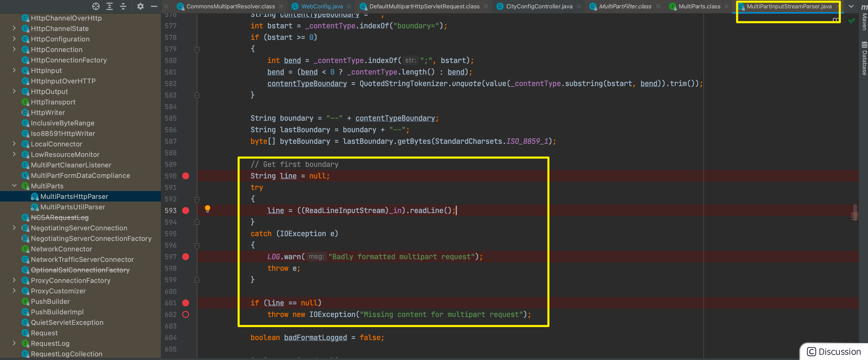868x360 pixels.
Task: Click the fold marker at line 599
Action: [197, 280]
